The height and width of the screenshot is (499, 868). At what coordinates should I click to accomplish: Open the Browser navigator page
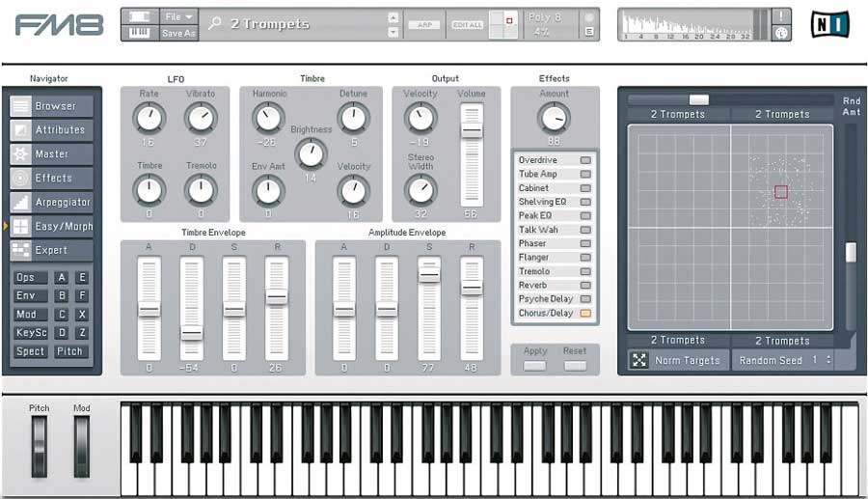tap(51, 106)
